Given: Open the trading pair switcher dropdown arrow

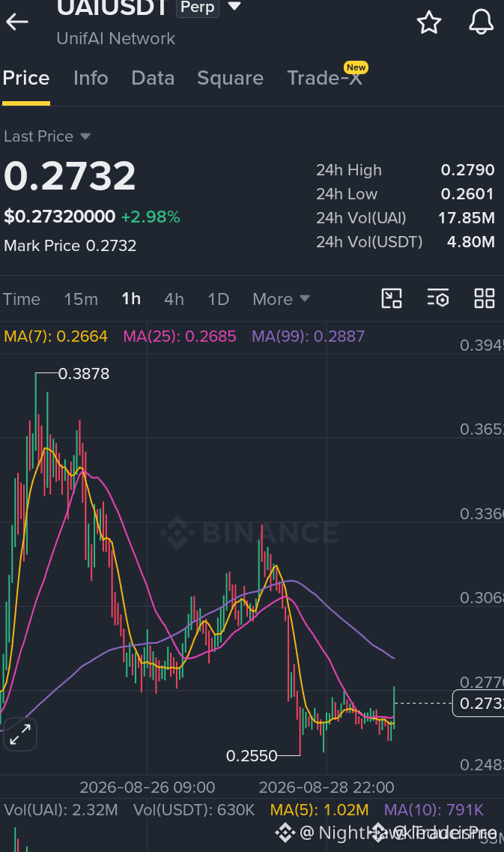Looking at the screenshot, I should [x=234, y=7].
